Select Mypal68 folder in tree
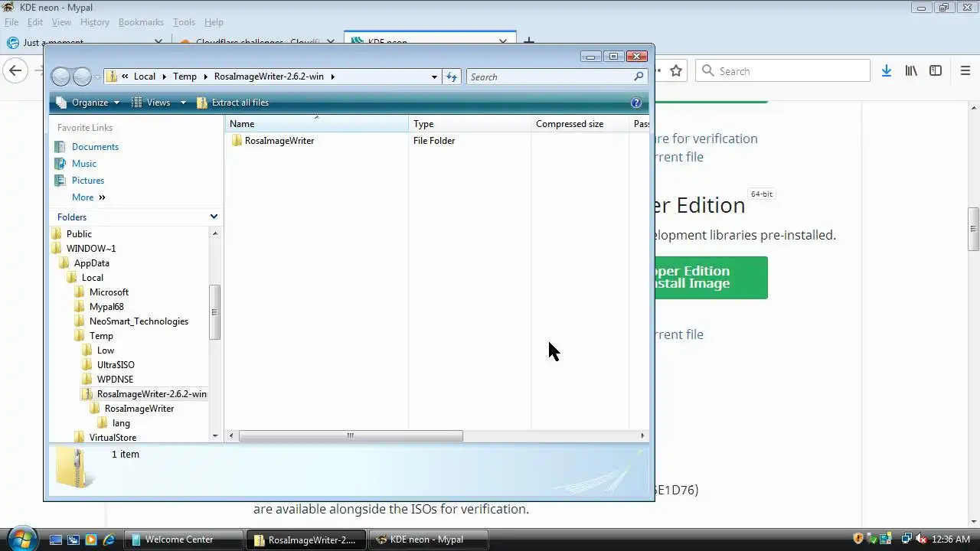Screen dimensions: 980x551 pos(106,307)
